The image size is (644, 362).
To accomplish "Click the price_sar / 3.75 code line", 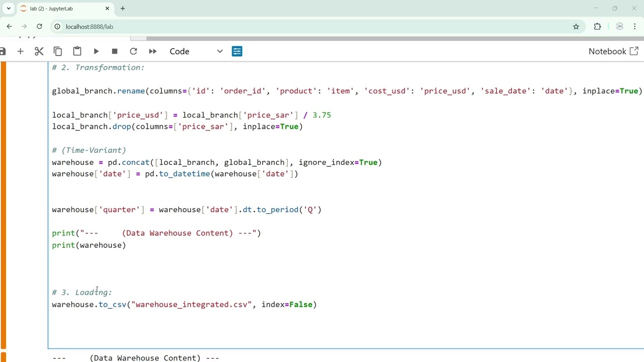I will 191,115.
